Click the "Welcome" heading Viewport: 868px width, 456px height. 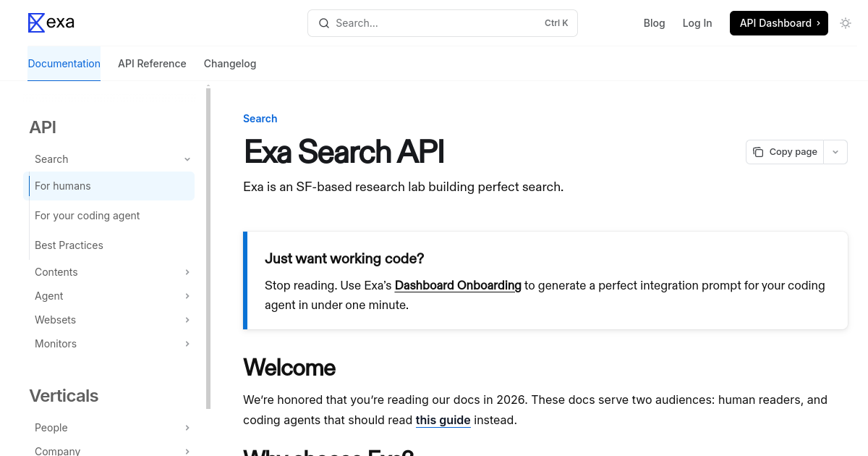[x=289, y=368]
